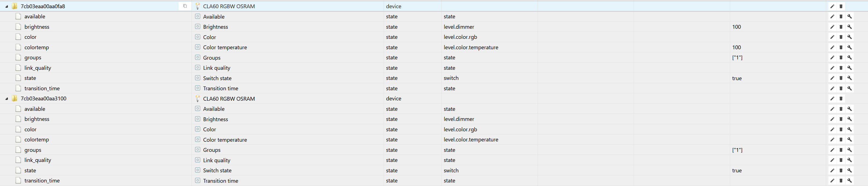This screenshot has width=868, height=186.
Task: Edit second device's groups state object
Action: pyautogui.click(x=832, y=150)
